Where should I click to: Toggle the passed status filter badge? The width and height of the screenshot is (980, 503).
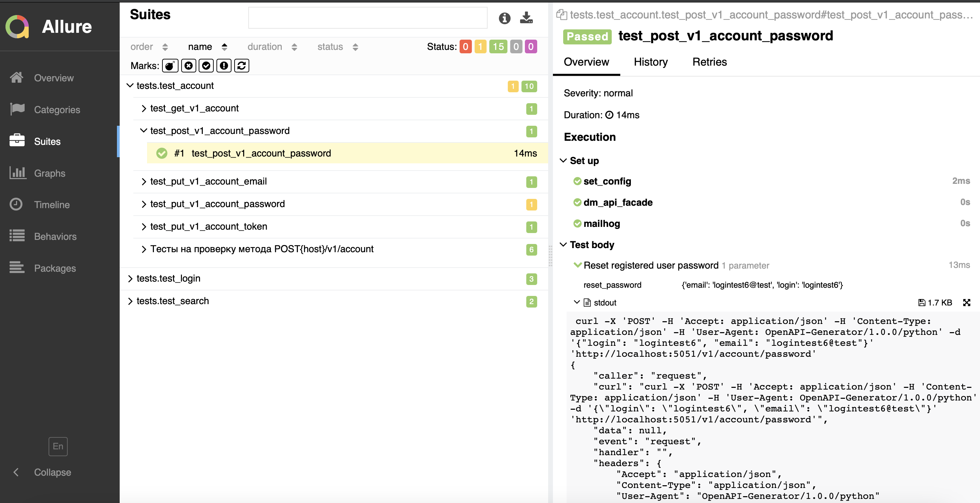click(x=498, y=46)
